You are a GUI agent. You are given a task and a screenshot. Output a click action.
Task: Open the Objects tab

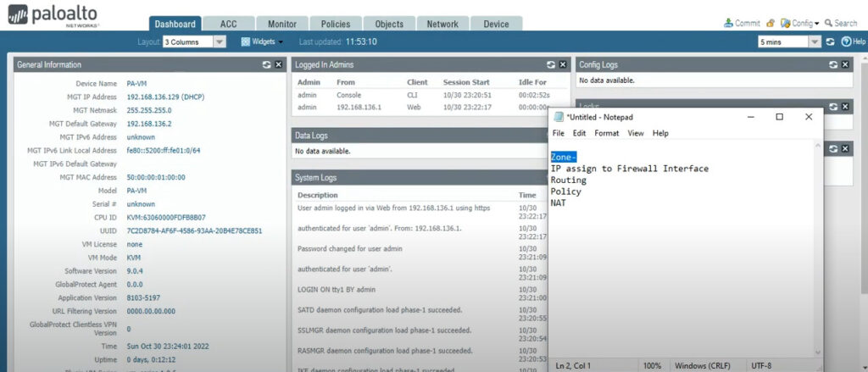(x=389, y=24)
